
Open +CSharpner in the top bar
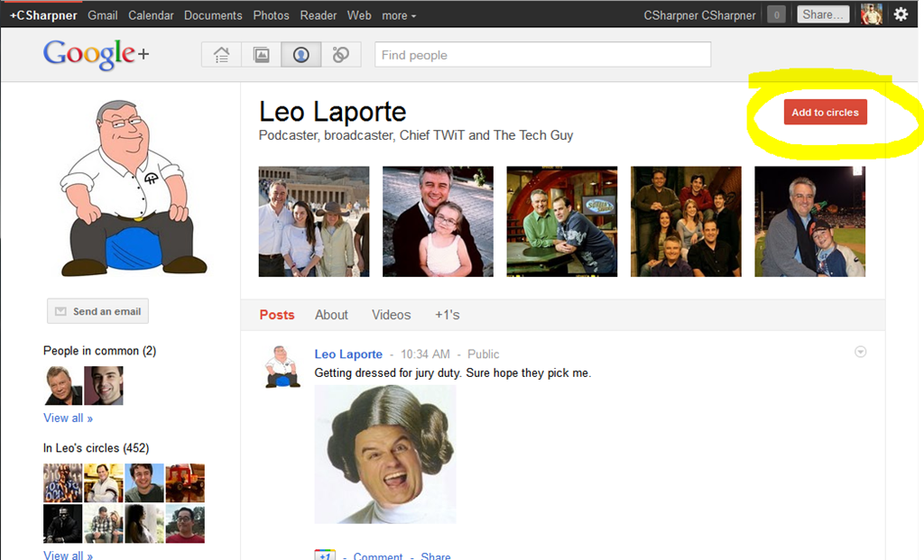43,15
